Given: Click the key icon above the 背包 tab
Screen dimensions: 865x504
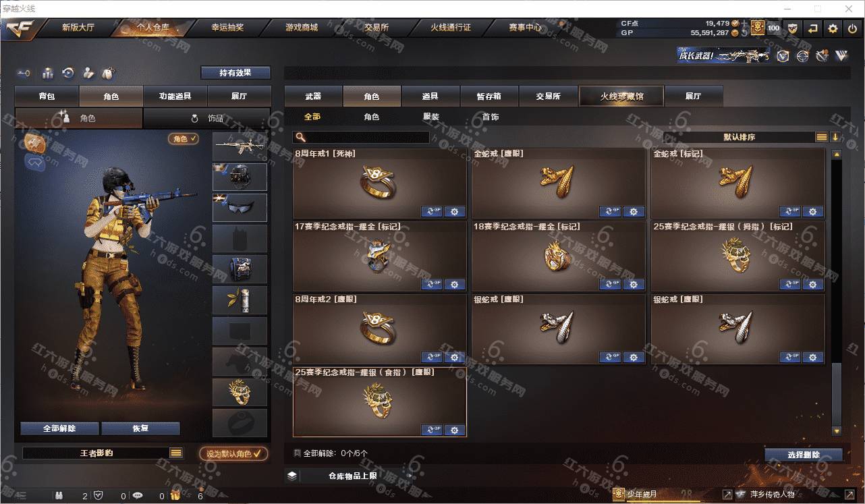Looking at the screenshot, I should [24, 73].
